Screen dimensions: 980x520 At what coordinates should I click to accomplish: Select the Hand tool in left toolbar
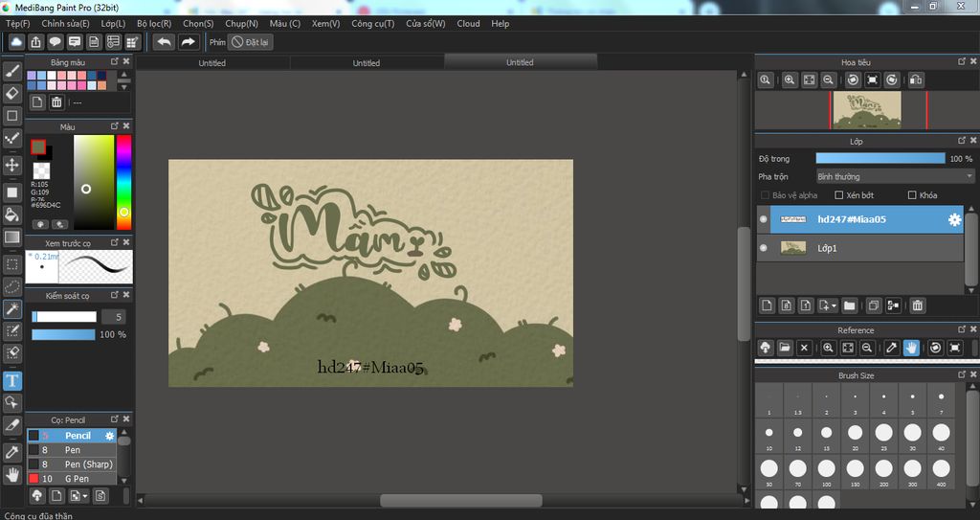pyautogui.click(x=11, y=474)
